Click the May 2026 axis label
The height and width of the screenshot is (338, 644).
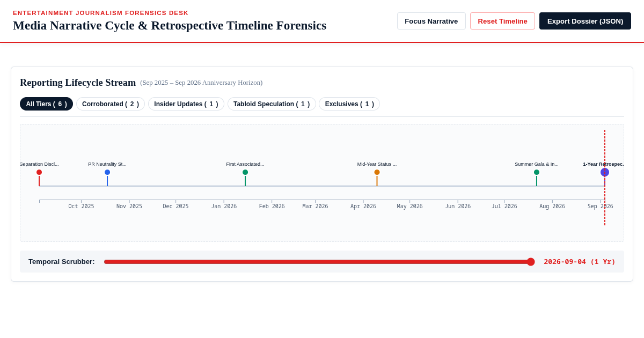(x=410, y=207)
